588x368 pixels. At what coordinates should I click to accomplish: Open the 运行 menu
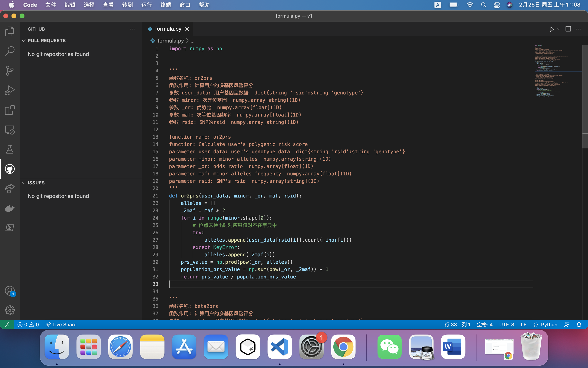147,5
